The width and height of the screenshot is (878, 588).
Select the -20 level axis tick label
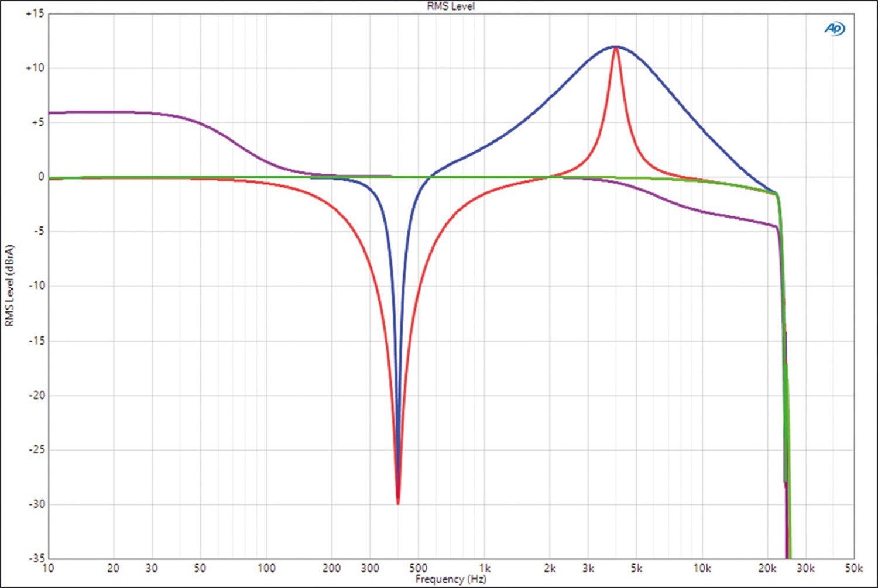point(36,395)
